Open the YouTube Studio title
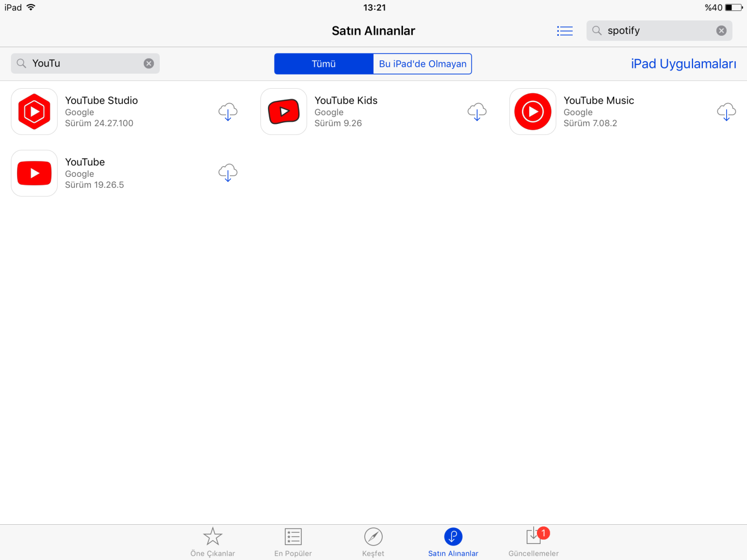This screenshot has height=560, width=747. click(102, 101)
